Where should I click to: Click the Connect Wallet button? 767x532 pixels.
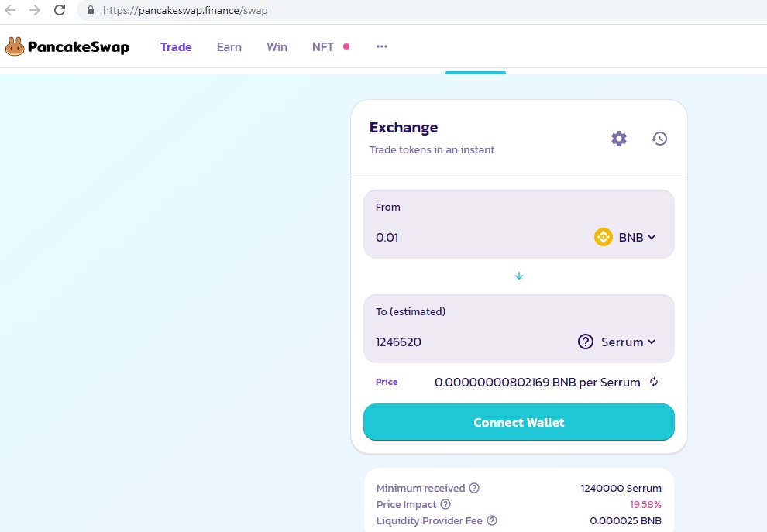pyautogui.click(x=519, y=422)
